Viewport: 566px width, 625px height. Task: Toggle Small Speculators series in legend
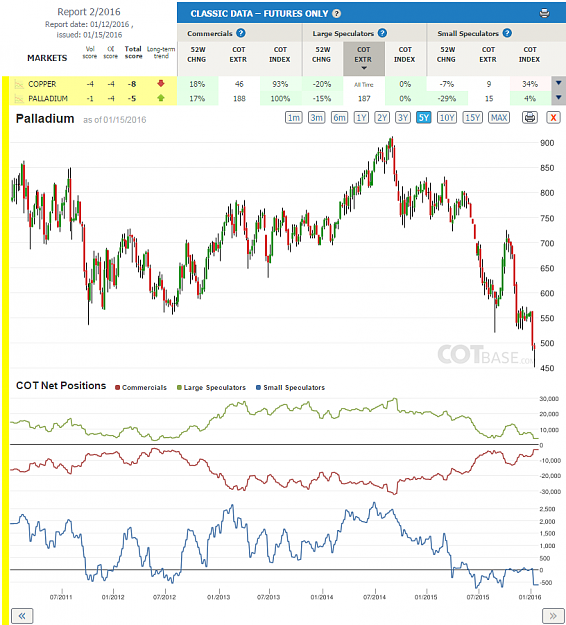click(x=290, y=387)
